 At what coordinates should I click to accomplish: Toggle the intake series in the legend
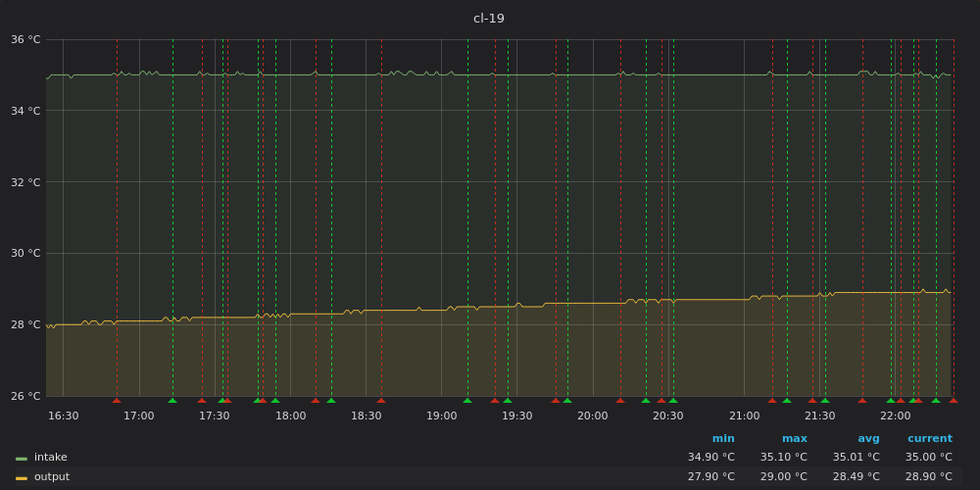pos(51,458)
